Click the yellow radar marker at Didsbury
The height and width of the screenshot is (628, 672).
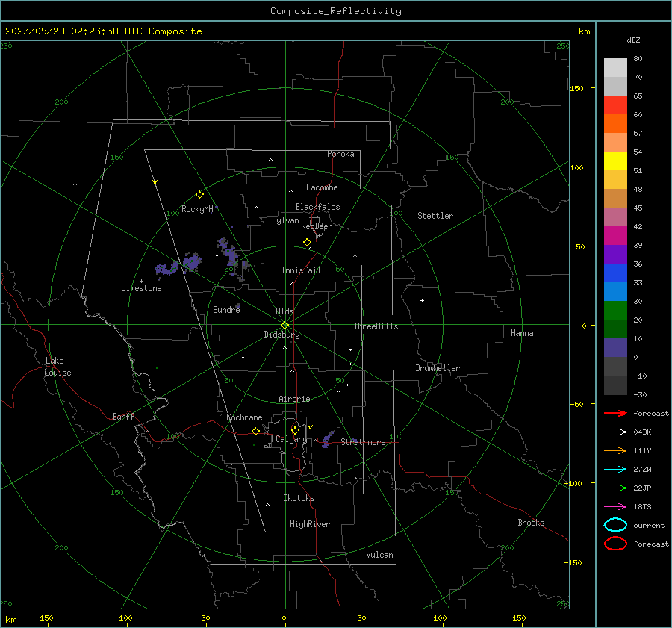coord(284,326)
